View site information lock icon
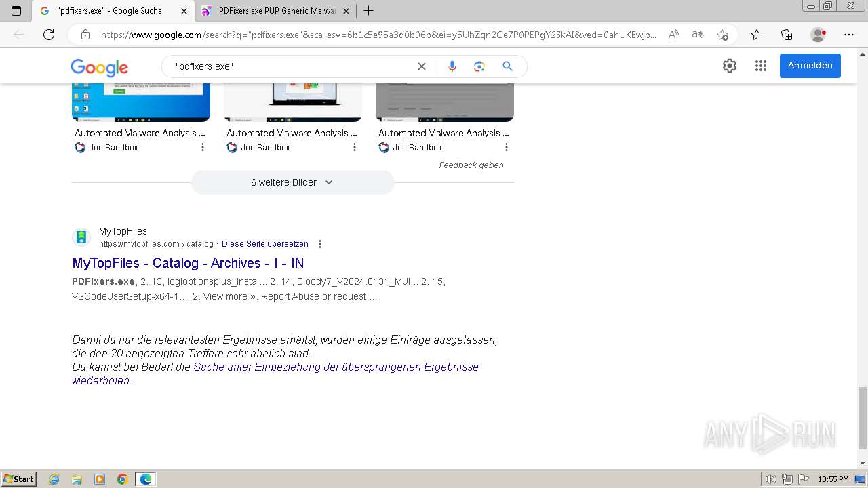The height and width of the screenshot is (488, 868). pos(85,35)
